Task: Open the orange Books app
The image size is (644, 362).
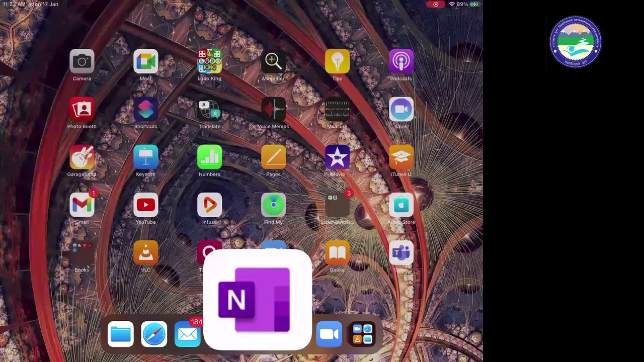Action: (x=338, y=252)
